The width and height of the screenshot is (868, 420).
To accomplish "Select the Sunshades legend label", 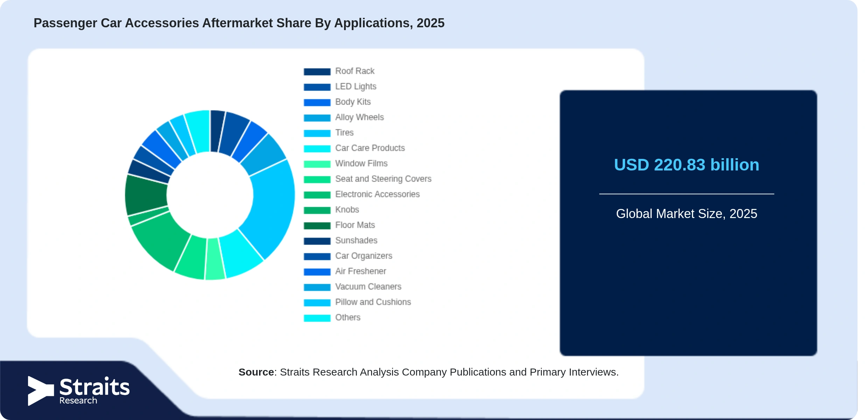I will coord(356,240).
